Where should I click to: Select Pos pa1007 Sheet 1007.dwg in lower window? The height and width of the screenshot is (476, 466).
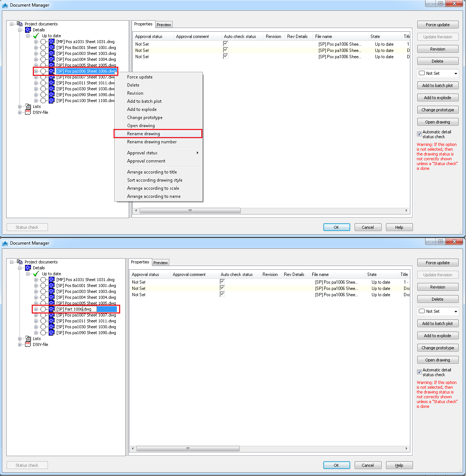[x=86, y=315]
